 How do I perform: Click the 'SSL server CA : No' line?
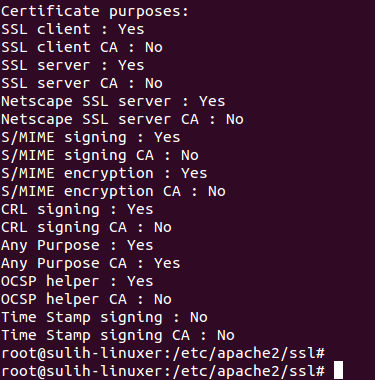(82, 83)
